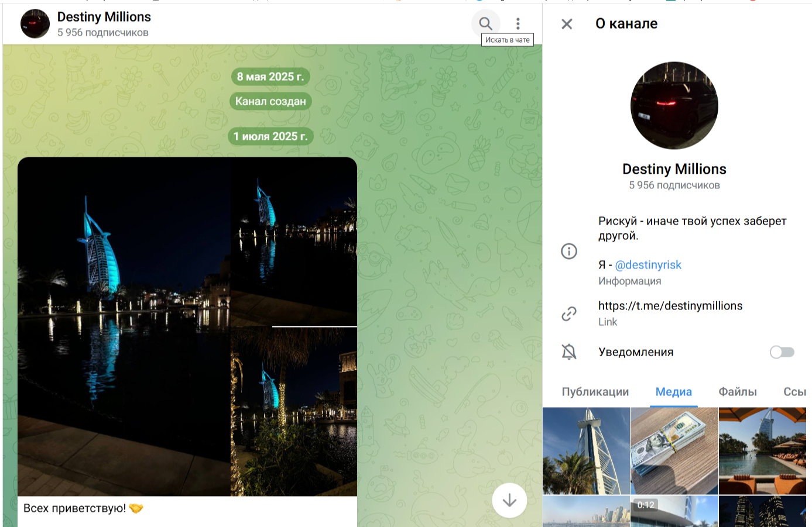Click the info circle icon

tap(569, 252)
